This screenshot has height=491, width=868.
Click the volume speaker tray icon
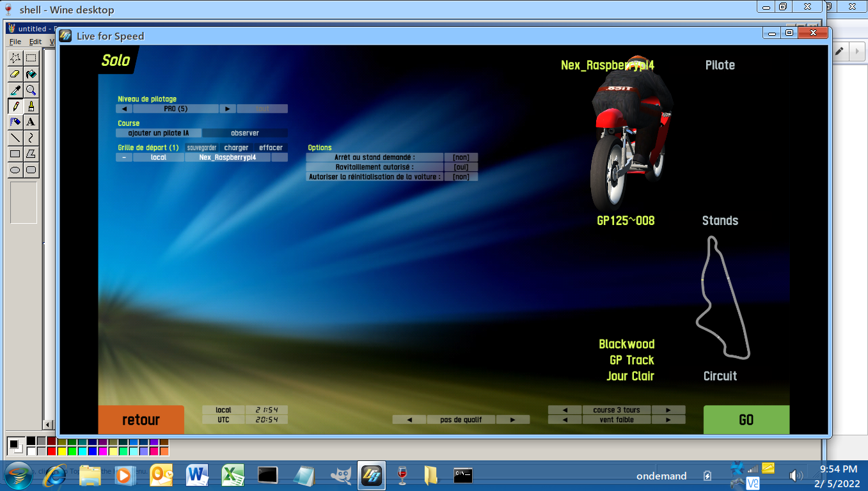click(796, 476)
